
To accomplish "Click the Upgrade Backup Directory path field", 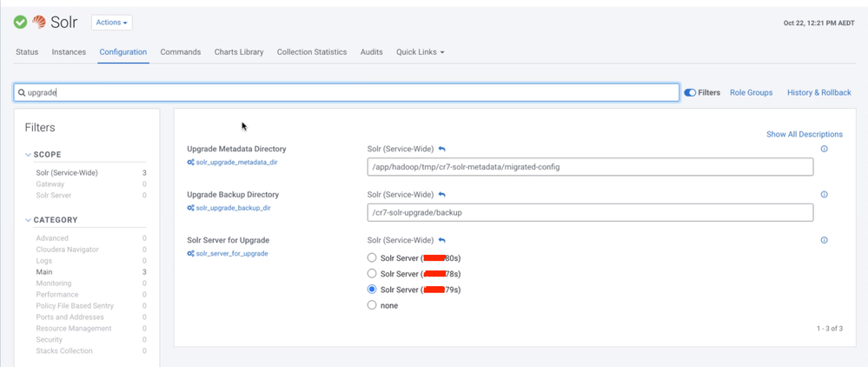I will [590, 212].
